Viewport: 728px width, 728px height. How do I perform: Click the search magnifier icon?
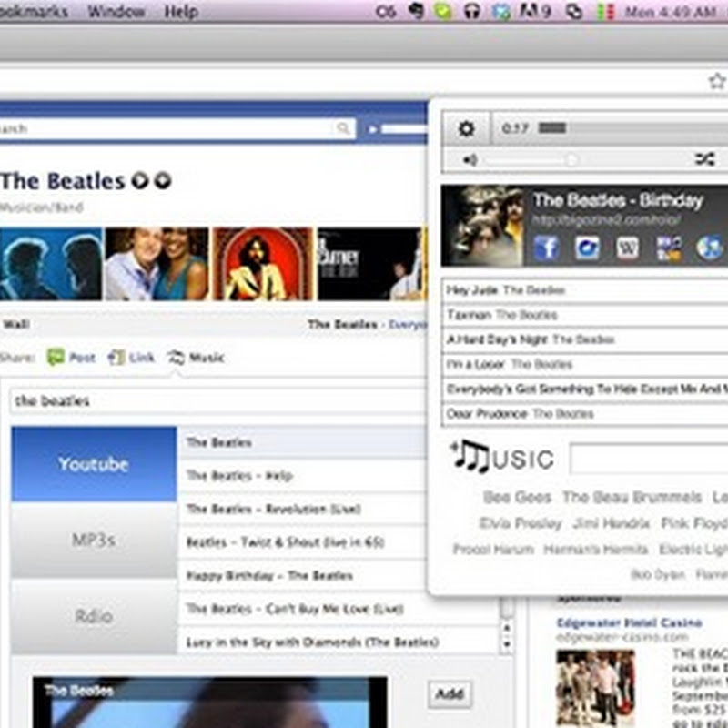[343, 127]
